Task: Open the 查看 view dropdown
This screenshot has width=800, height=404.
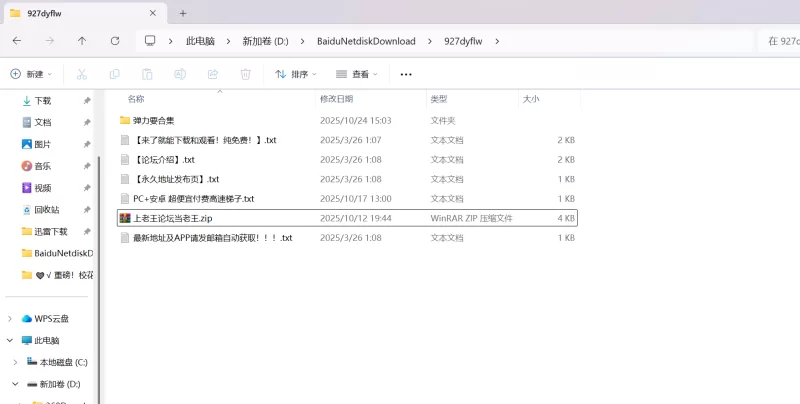Action: tap(357, 74)
